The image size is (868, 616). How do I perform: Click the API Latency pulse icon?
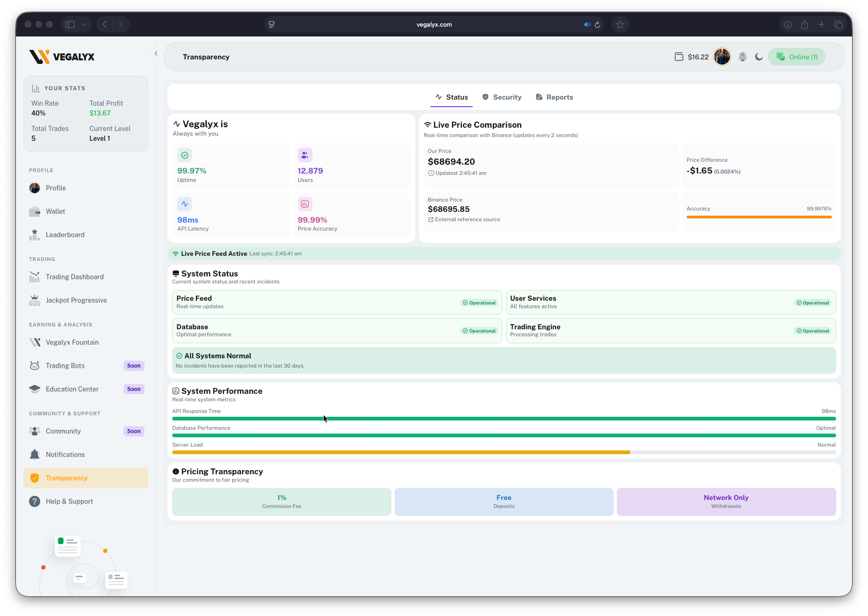pos(185,204)
